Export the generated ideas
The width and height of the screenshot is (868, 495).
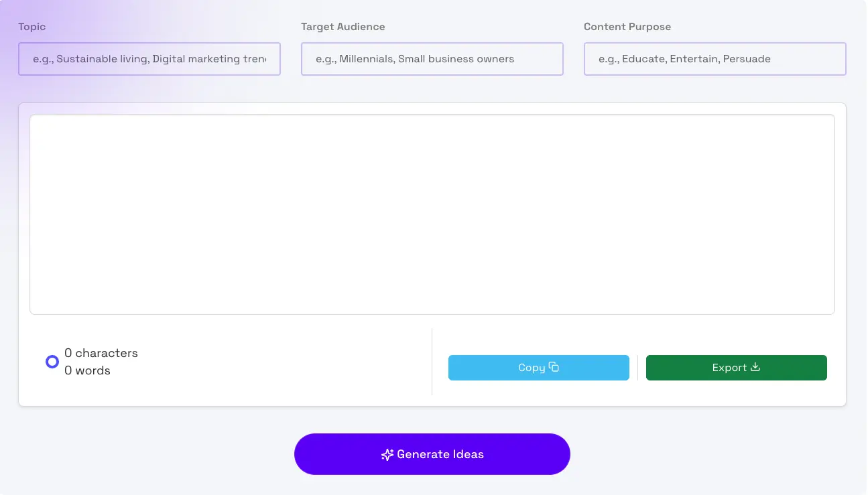737,368
